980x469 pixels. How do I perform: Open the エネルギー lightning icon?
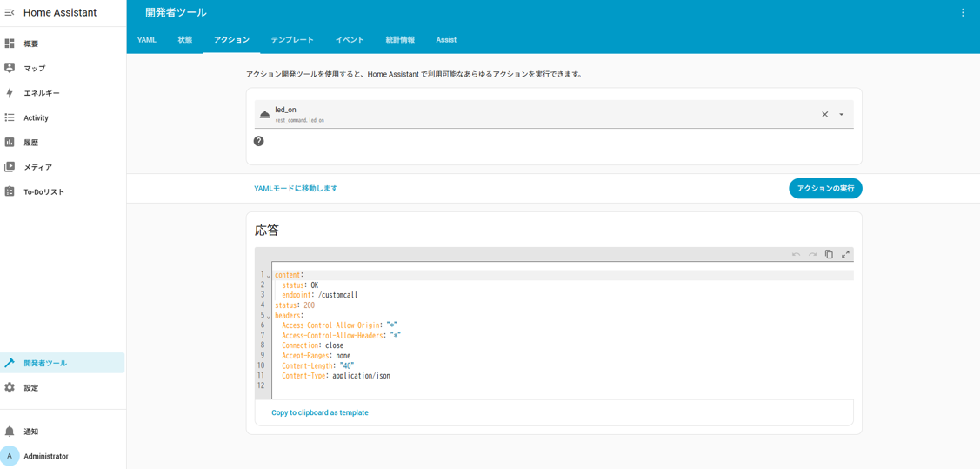(10, 93)
